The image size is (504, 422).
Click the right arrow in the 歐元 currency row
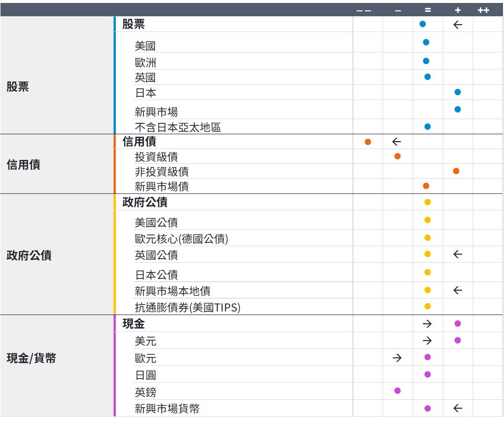pos(397,358)
